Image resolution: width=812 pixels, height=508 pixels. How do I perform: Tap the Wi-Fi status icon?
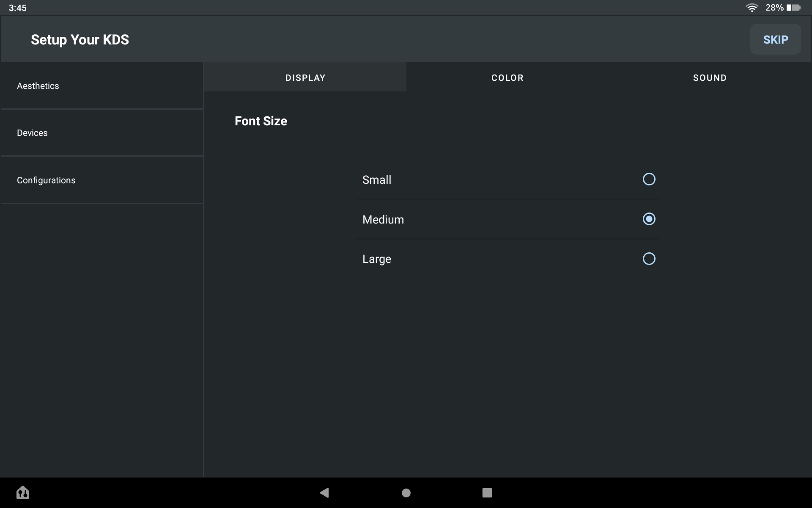[x=752, y=8]
